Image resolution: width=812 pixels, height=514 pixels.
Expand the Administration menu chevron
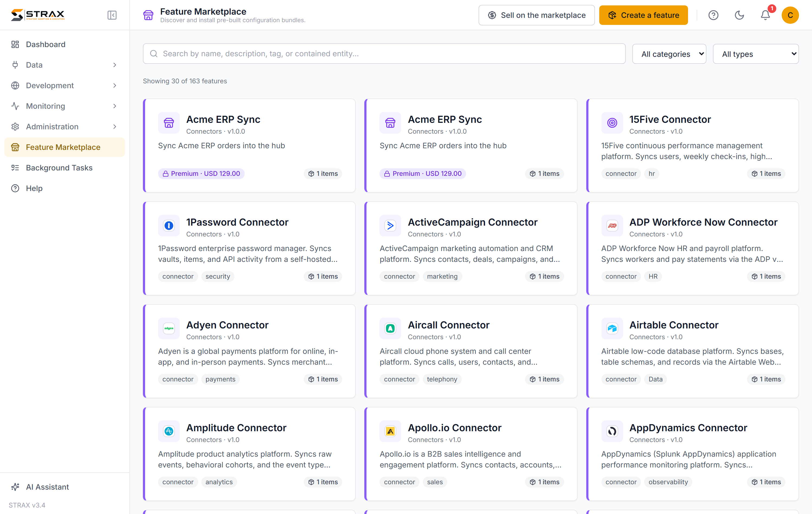115,127
